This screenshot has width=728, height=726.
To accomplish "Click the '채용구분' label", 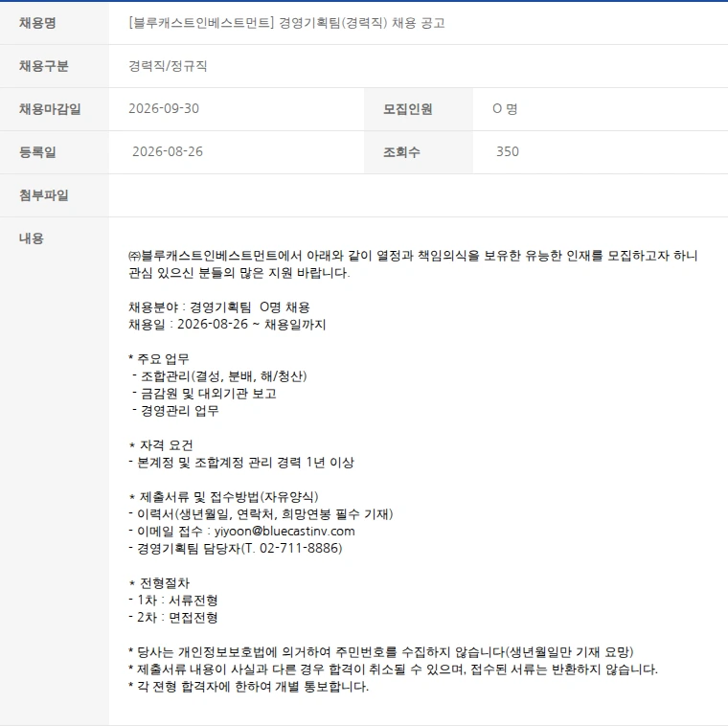I will tap(44, 66).
